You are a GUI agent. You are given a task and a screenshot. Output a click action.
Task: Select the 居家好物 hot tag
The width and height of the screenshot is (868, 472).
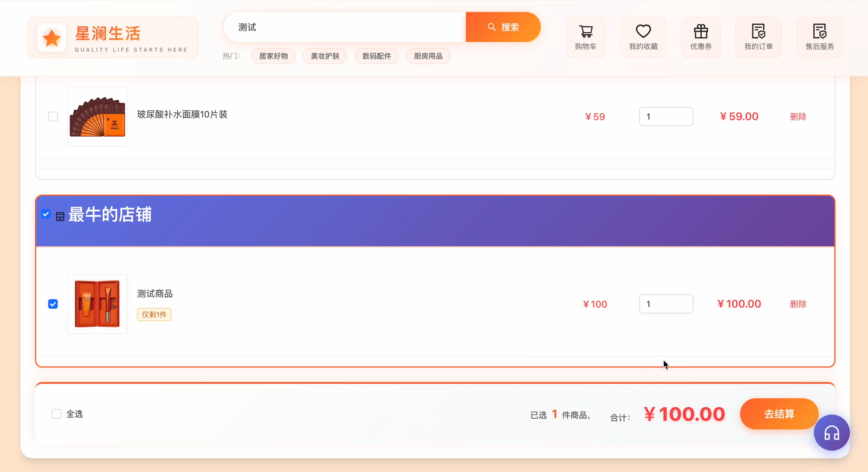[273, 56]
